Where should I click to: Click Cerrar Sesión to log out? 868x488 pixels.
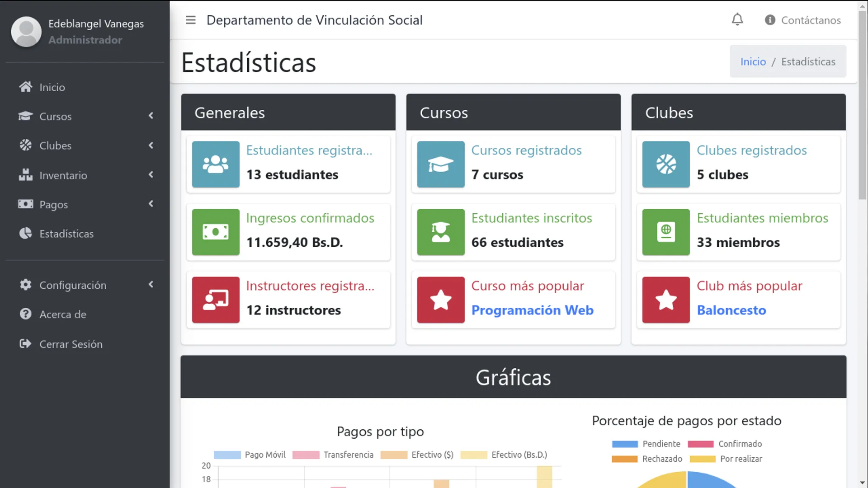[x=85, y=344]
